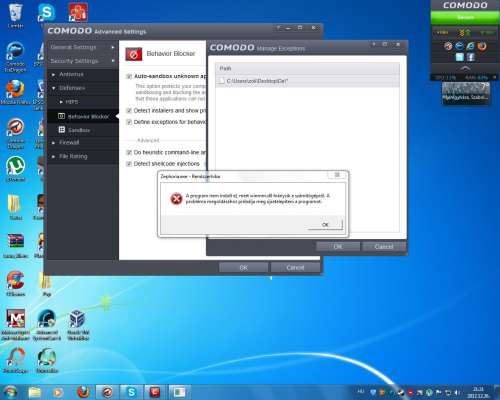
Task: Open the Recycle Bin desktop icon
Action: (x=15, y=15)
